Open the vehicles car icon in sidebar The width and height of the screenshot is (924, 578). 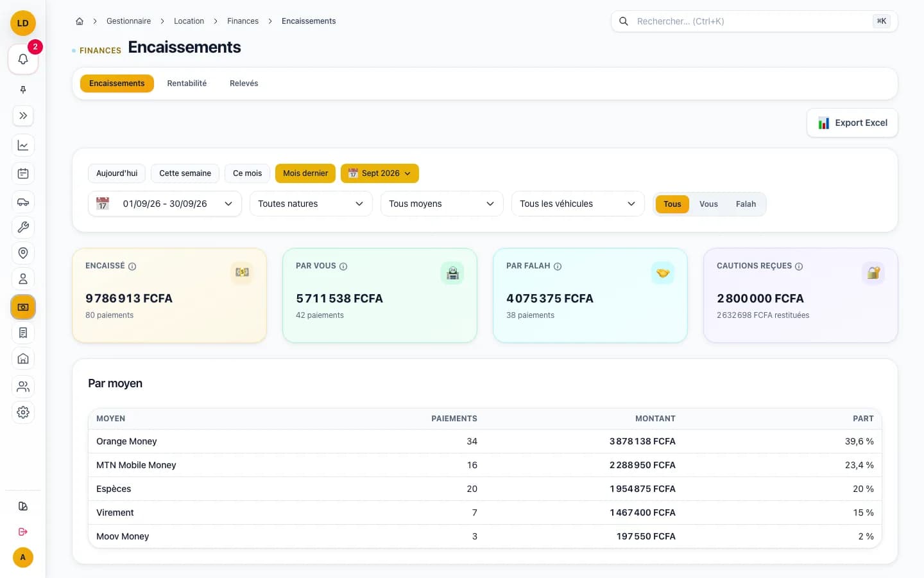(x=23, y=202)
